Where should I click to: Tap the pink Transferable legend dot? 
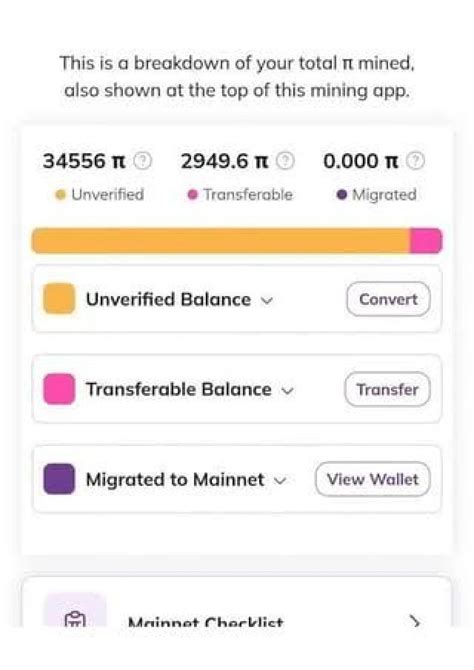(x=193, y=195)
